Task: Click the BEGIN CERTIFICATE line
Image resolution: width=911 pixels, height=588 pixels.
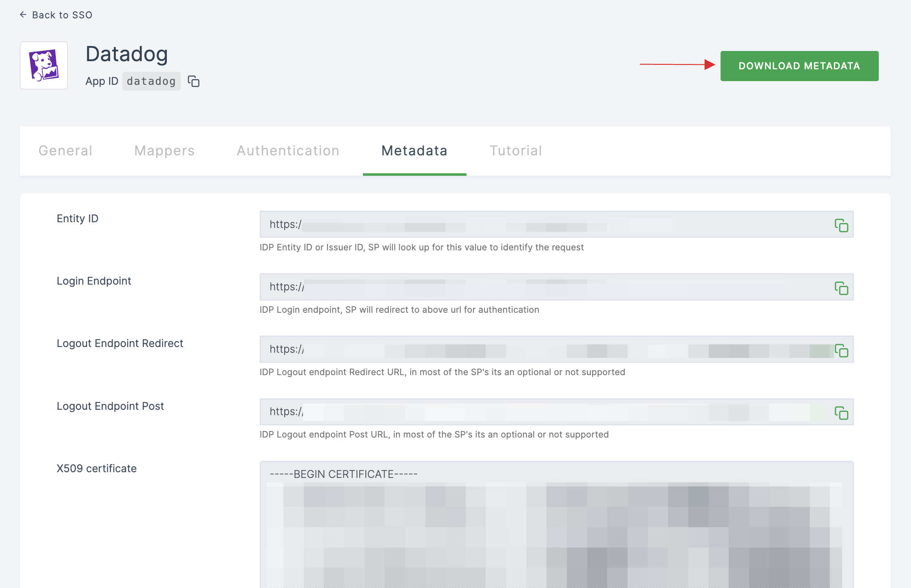Action: 343,474
